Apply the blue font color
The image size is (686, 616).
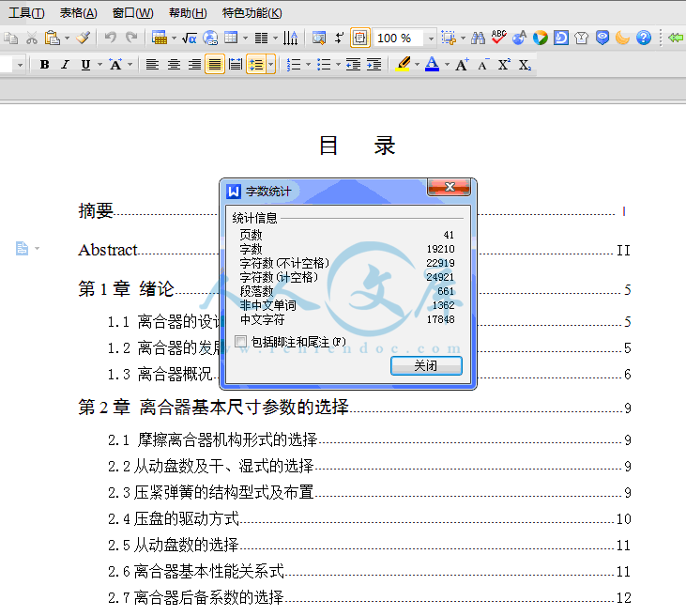point(432,65)
